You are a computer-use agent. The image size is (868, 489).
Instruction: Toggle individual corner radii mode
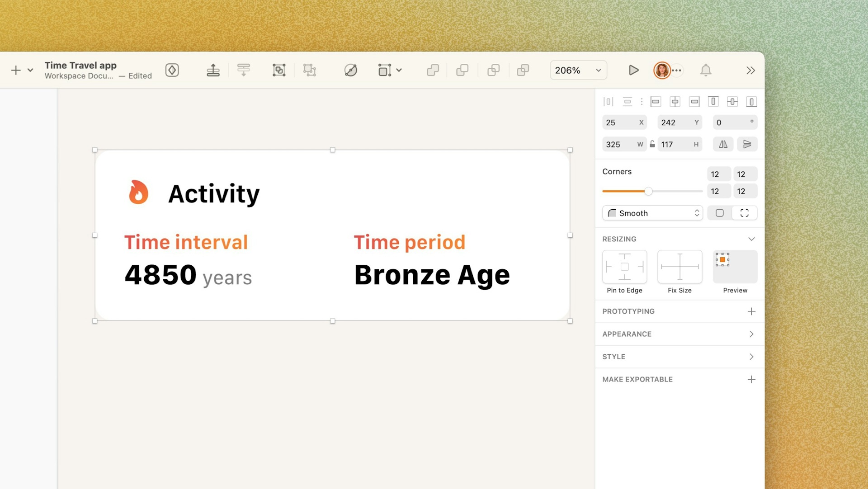745,213
